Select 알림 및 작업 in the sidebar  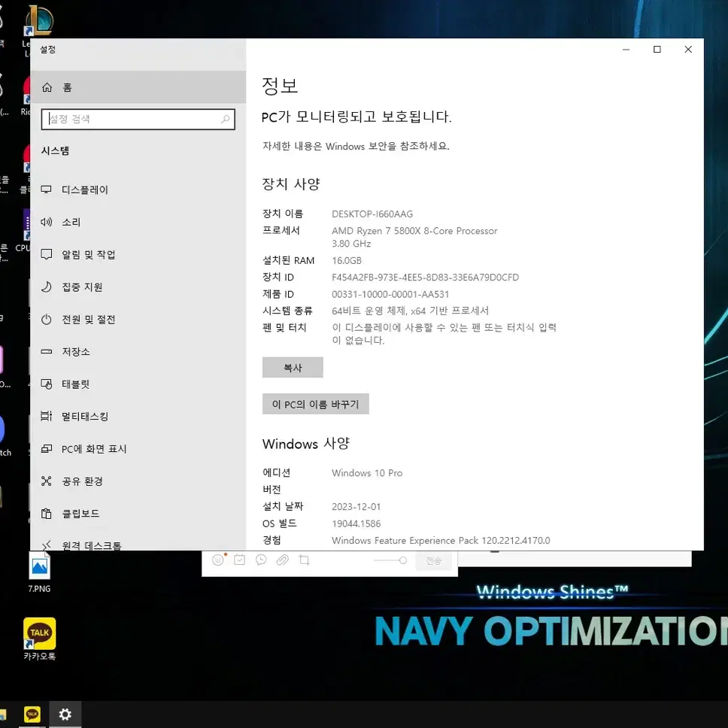coord(138,254)
